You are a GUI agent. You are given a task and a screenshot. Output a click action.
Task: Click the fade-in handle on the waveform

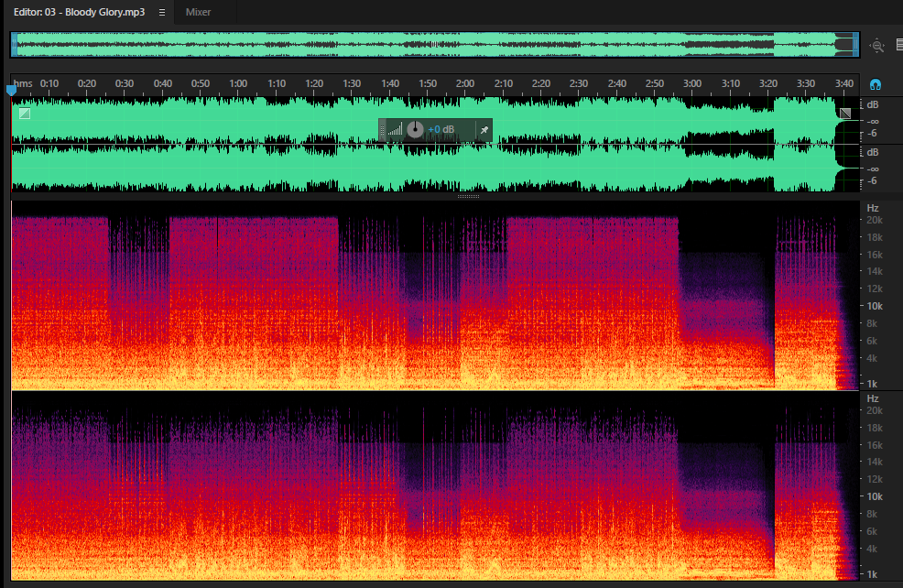[x=25, y=114]
